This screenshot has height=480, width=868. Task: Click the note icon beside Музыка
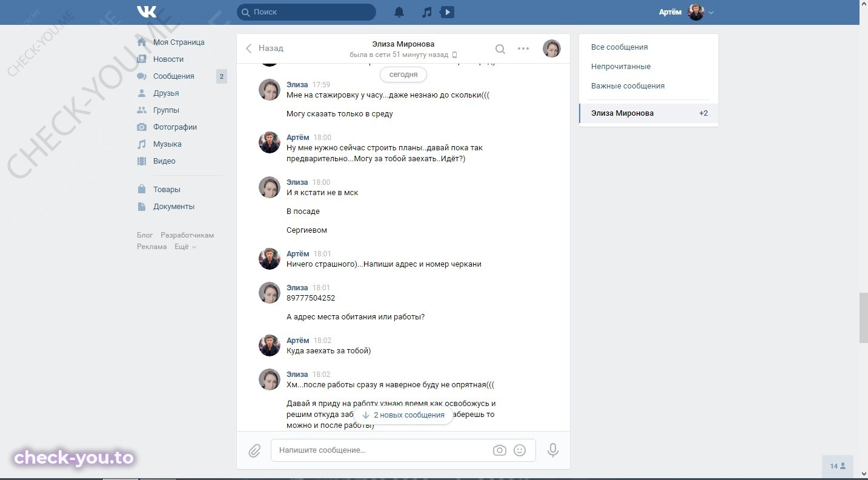click(142, 144)
